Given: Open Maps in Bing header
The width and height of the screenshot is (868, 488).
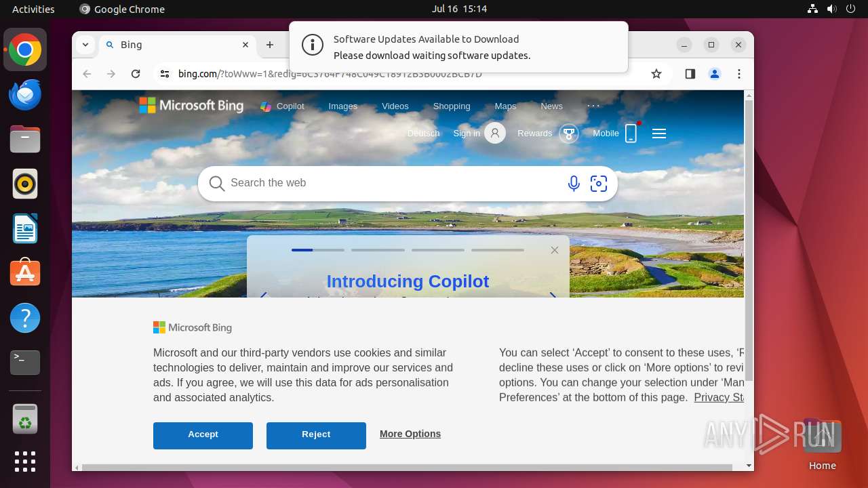Looking at the screenshot, I should coord(505,106).
